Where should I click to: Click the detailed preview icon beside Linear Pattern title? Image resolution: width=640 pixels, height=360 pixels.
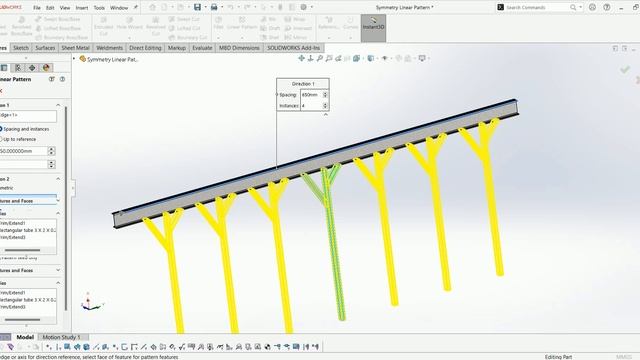(x=52, y=79)
